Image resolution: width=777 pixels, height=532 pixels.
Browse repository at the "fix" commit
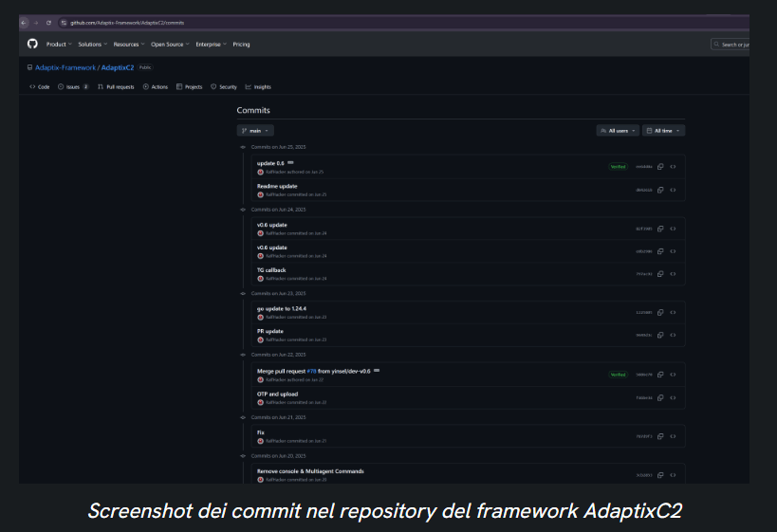coord(673,436)
